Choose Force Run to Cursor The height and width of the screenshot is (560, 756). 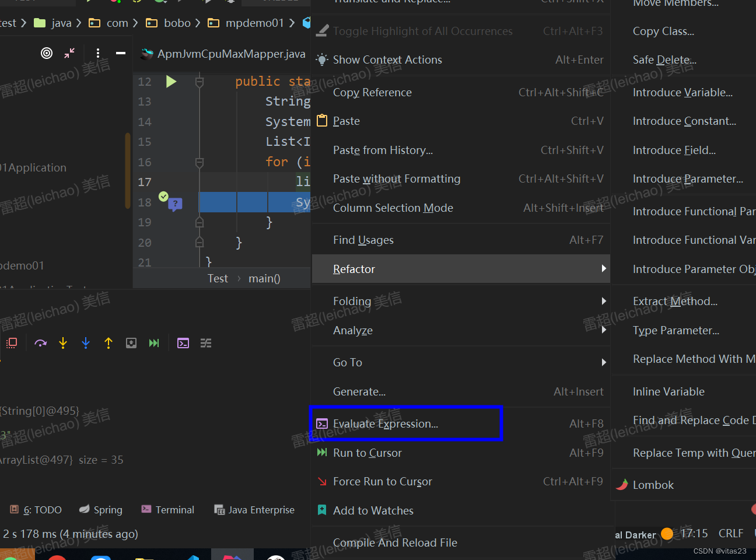pos(461,481)
